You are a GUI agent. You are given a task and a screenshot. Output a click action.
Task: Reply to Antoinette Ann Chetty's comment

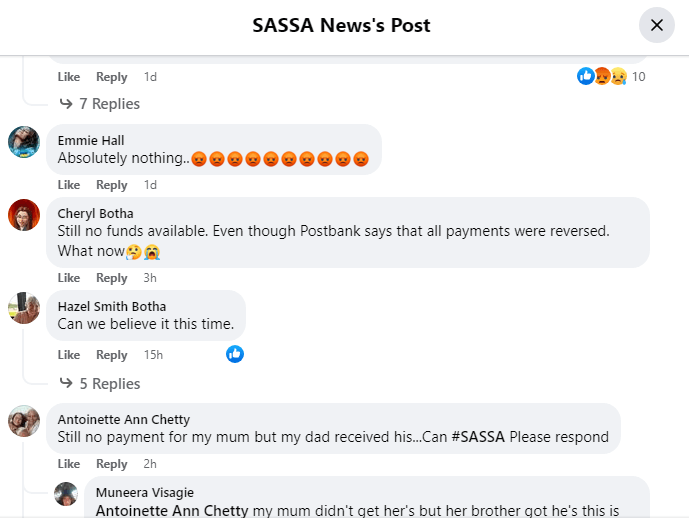pos(112,464)
